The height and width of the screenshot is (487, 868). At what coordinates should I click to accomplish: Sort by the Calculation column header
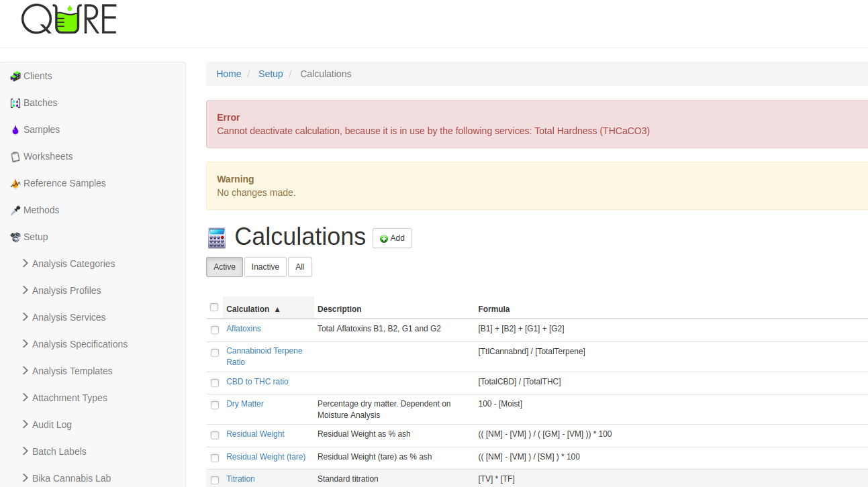click(248, 309)
